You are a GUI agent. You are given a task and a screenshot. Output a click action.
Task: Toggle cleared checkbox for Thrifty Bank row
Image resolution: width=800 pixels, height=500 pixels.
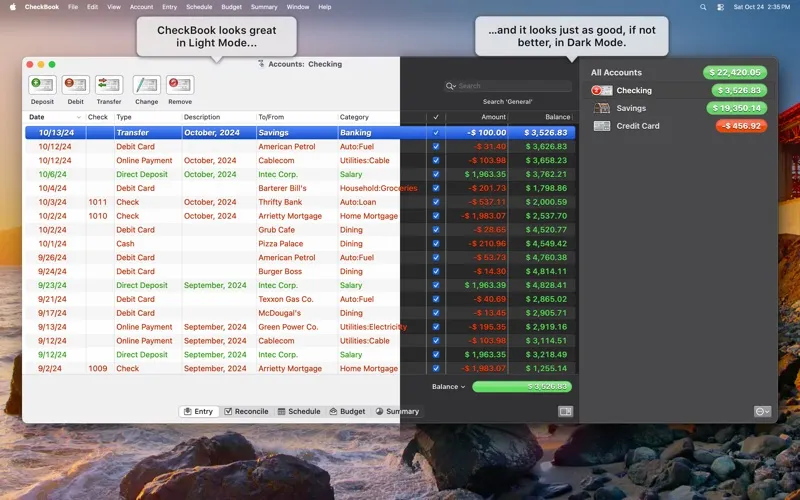coord(436,202)
